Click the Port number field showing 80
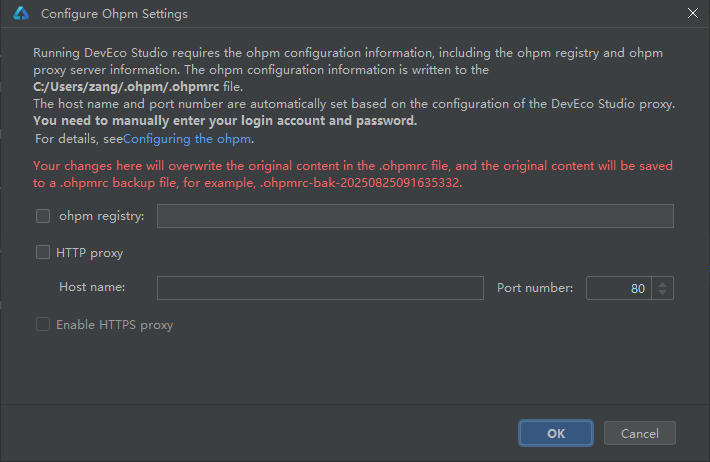710x462 pixels. pyautogui.click(x=618, y=288)
